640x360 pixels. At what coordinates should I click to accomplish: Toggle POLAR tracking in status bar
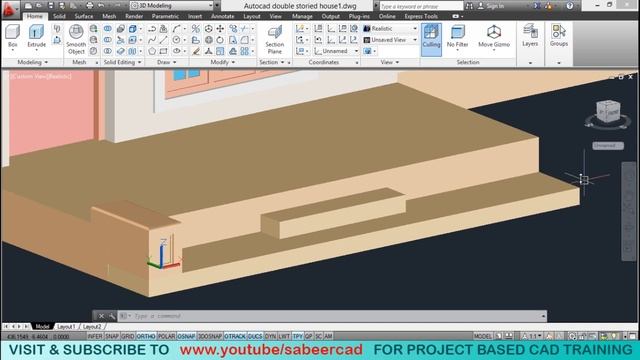coord(166,336)
